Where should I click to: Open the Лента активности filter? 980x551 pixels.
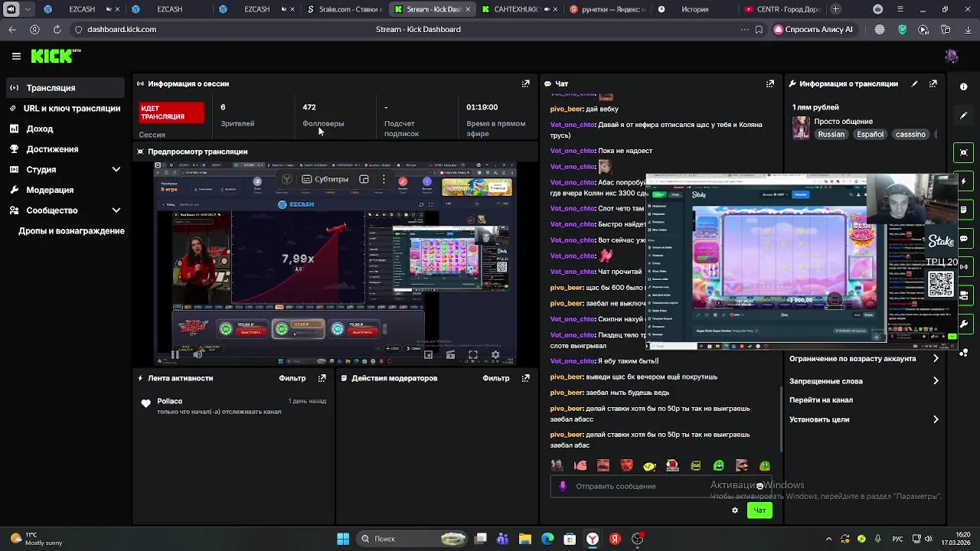(292, 378)
